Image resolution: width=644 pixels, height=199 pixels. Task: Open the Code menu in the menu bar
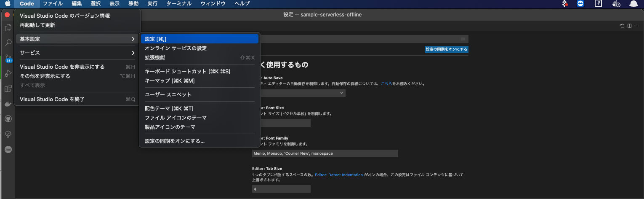[x=27, y=3]
